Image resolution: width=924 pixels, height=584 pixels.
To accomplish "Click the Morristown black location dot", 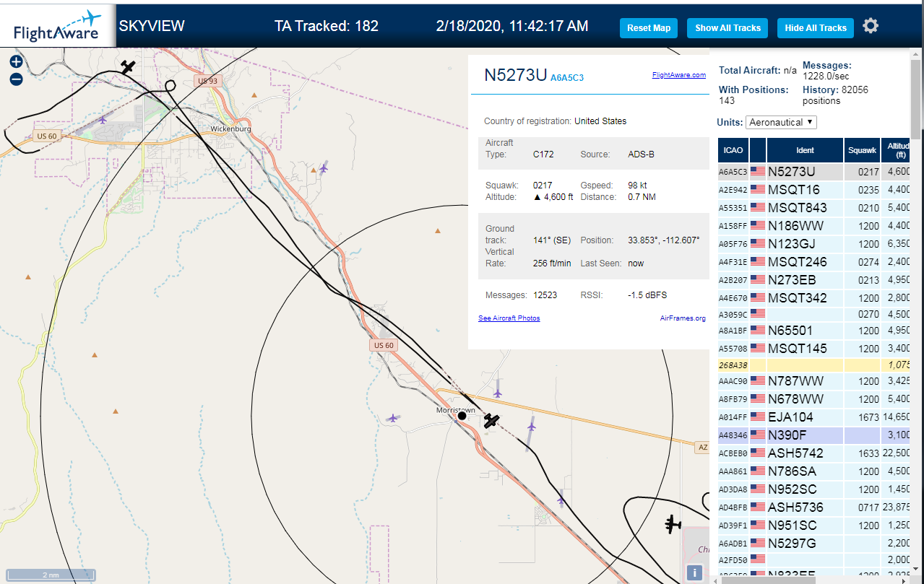I will tap(462, 416).
